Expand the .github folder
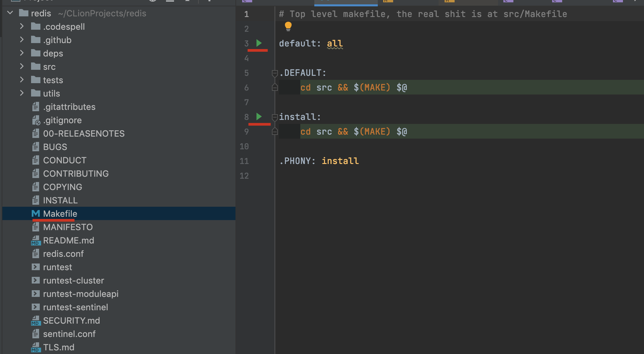Viewport: 644px width, 354px height. click(x=22, y=40)
